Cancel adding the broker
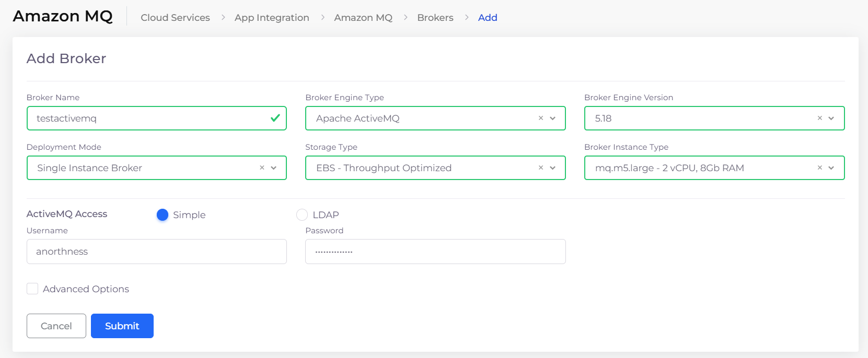The width and height of the screenshot is (868, 358). pos(56,326)
